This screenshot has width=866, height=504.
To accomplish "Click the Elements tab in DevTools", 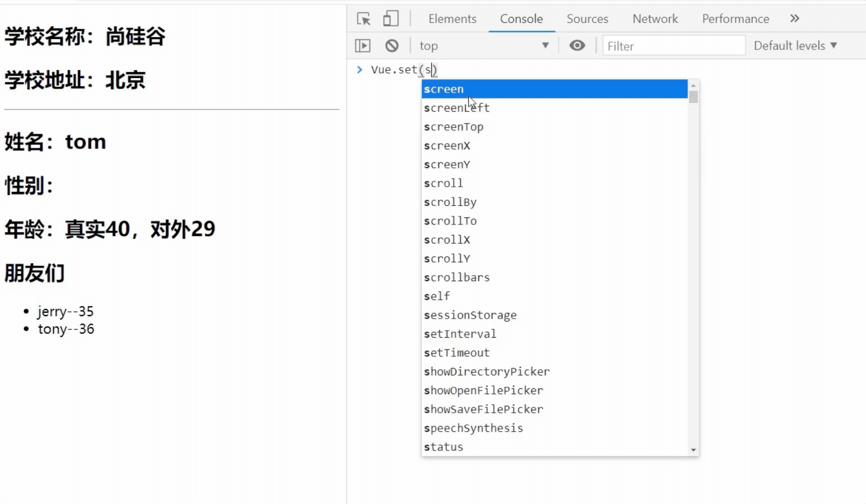I will coord(452,19).
